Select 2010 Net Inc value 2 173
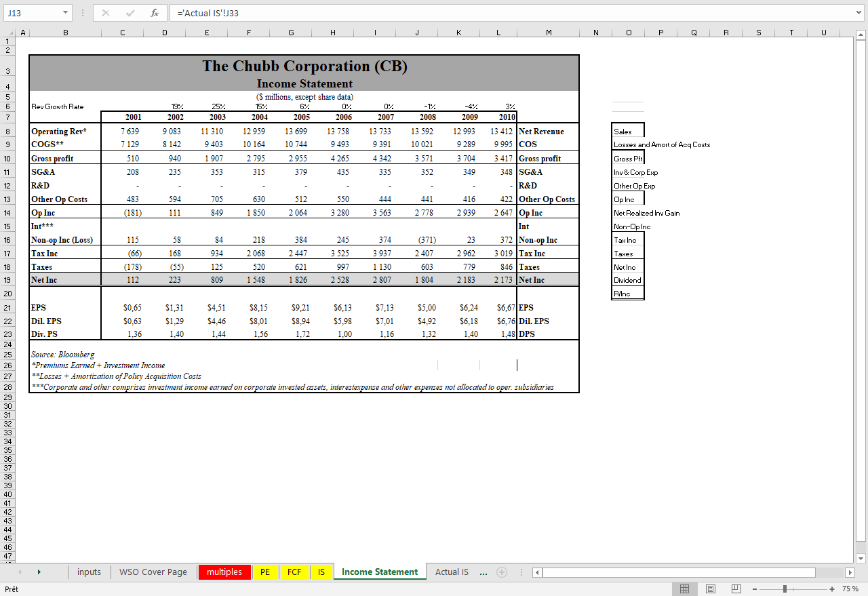The image size is (868, 596). (498, 279)
